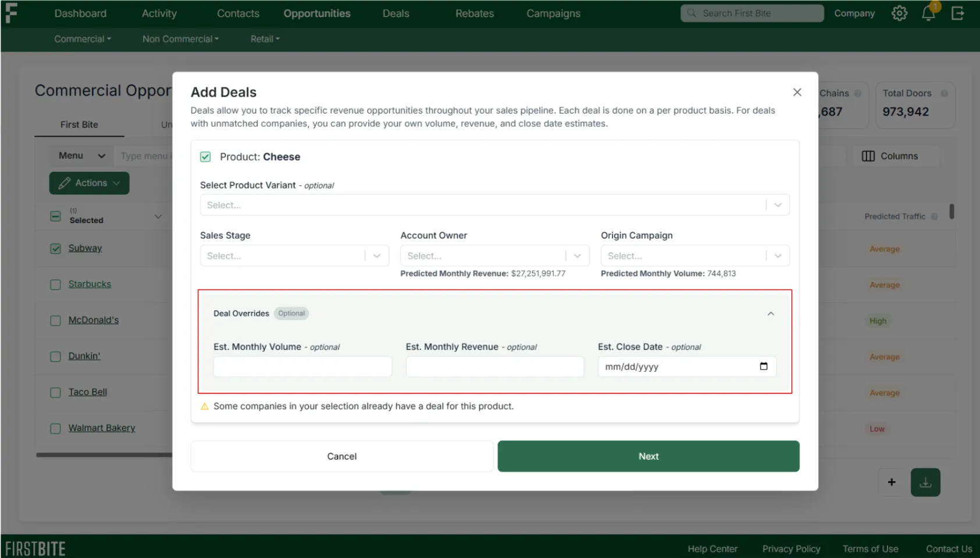Go to the Dashboard tab
This screenshot has height=558, width=980.
tap(80, 13)
